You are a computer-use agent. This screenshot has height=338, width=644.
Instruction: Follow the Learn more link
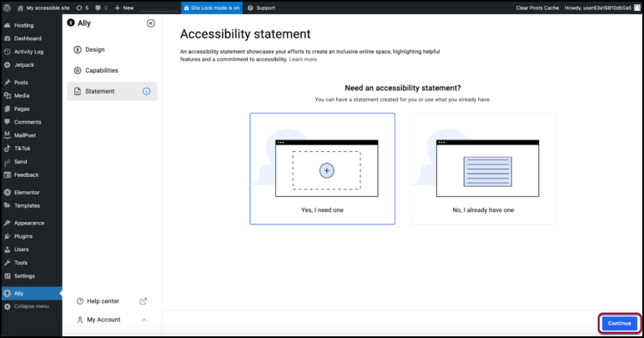303,59
